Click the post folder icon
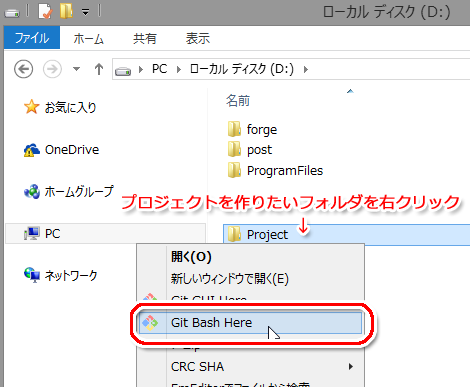Screen dimensions: 470x387 (234, 149)
